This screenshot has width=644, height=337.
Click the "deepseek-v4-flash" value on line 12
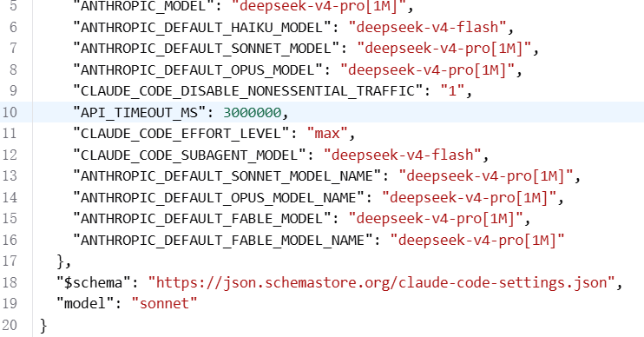click(x=403, y=155)
